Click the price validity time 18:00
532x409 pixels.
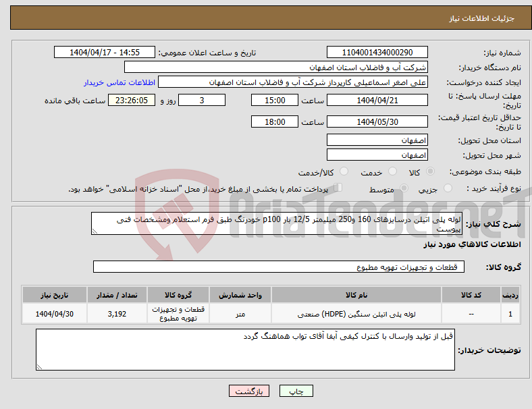[x=275, y=121]
